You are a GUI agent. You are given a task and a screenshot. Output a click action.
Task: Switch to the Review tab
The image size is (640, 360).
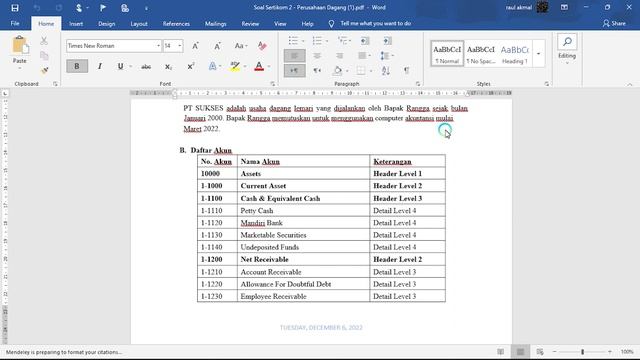250,24
